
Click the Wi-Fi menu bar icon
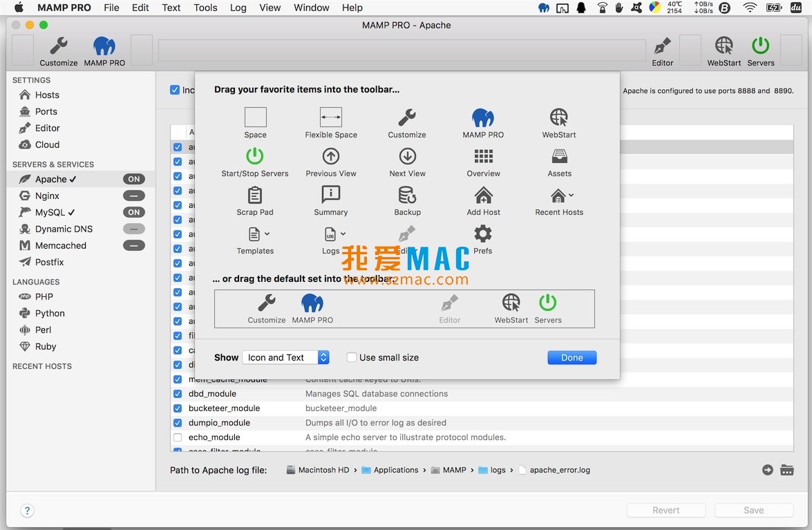pos(749,7)
